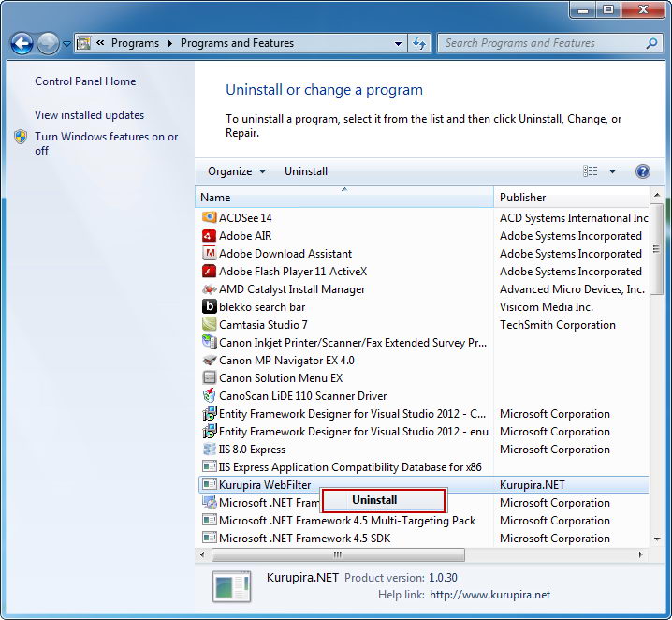Viewport: 672px width, 620px height.
Task: Click Visicom Media Inc. publisher cell
Action: click(547, 307)
